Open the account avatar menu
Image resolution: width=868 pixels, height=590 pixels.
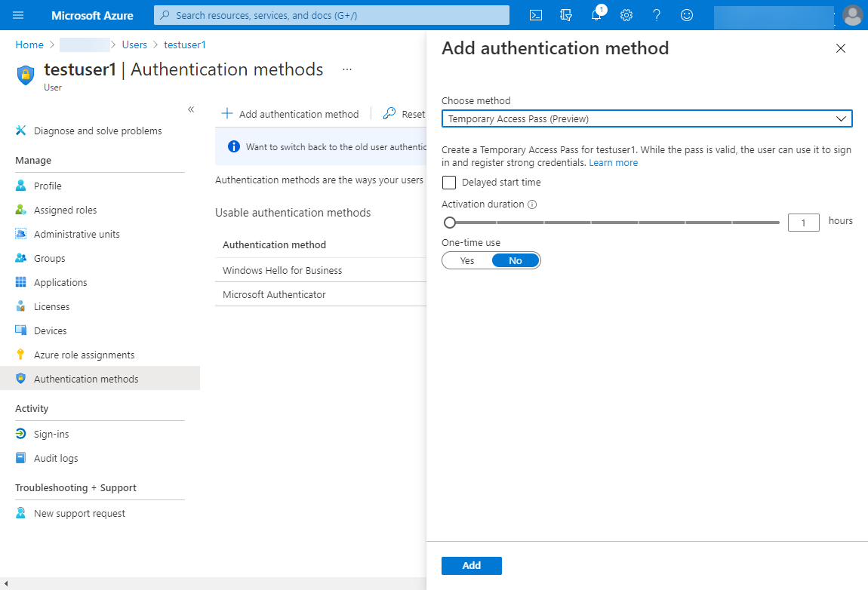852,15
